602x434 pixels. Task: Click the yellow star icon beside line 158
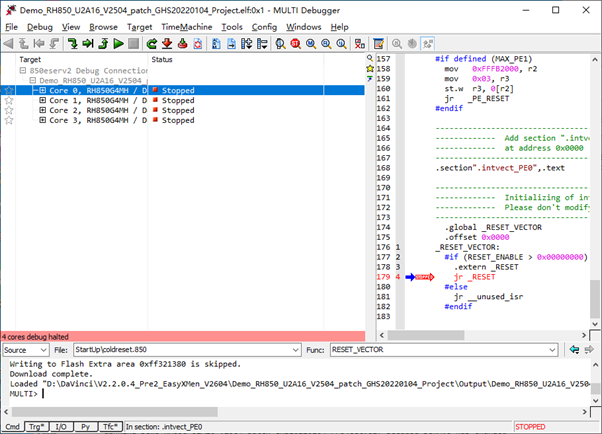tap(370, 68)
